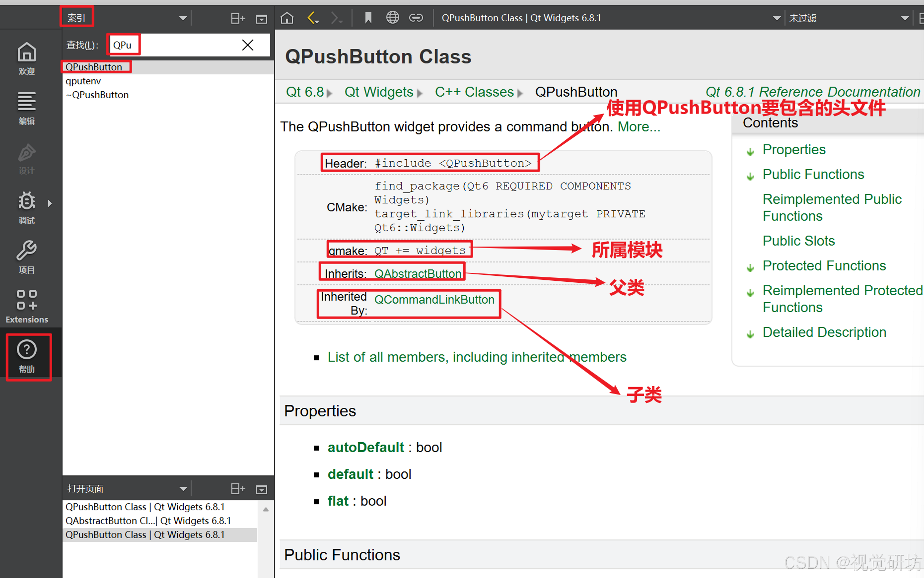Open the Projects (项目) mode
Viewport: 924px width, 578px height.
[26, 257]
